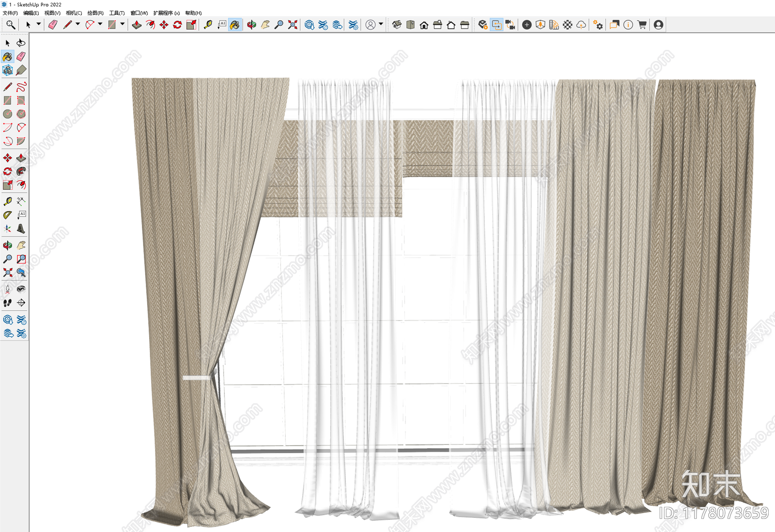Open the 窗口(W) menu

point(139,13)
